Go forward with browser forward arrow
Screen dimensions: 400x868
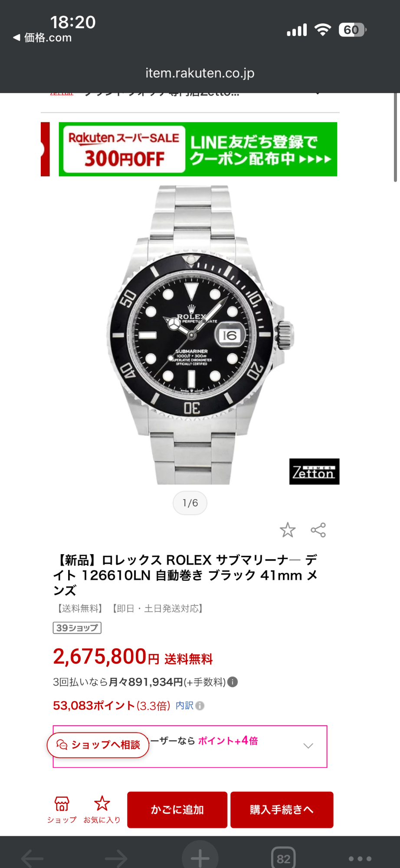pyautogui.click(x=116, y=858)
